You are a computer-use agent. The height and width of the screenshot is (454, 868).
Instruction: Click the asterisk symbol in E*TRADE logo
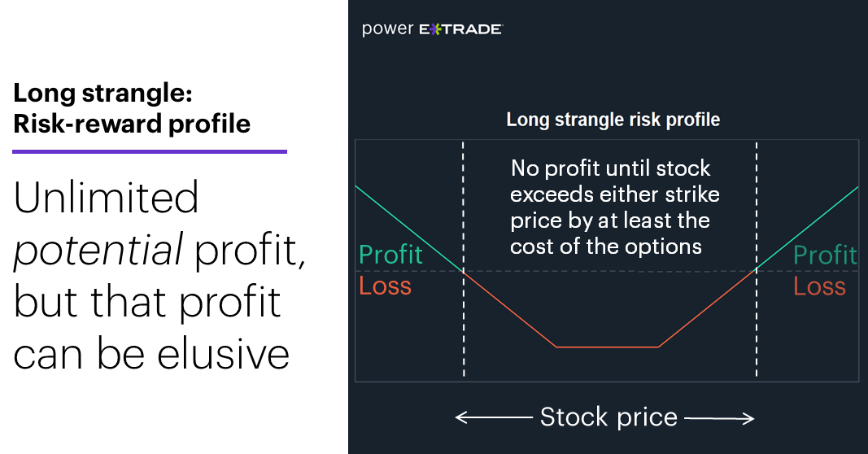click(434, 29)
